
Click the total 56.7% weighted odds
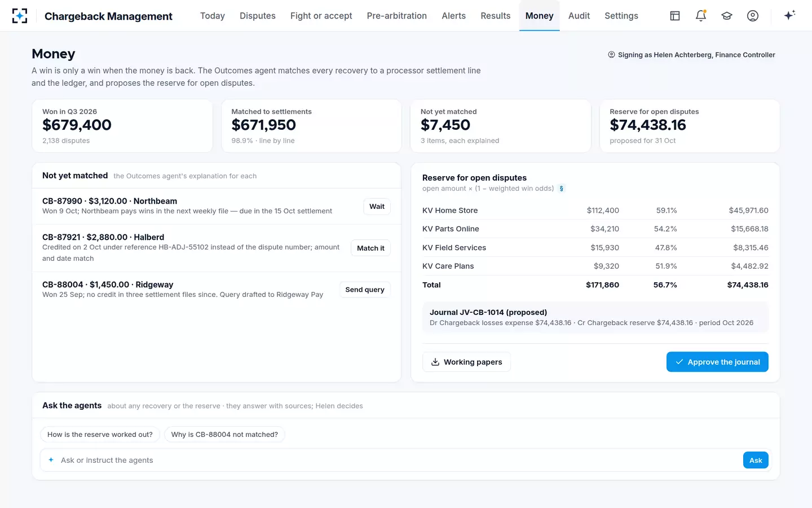pos(665,285)
